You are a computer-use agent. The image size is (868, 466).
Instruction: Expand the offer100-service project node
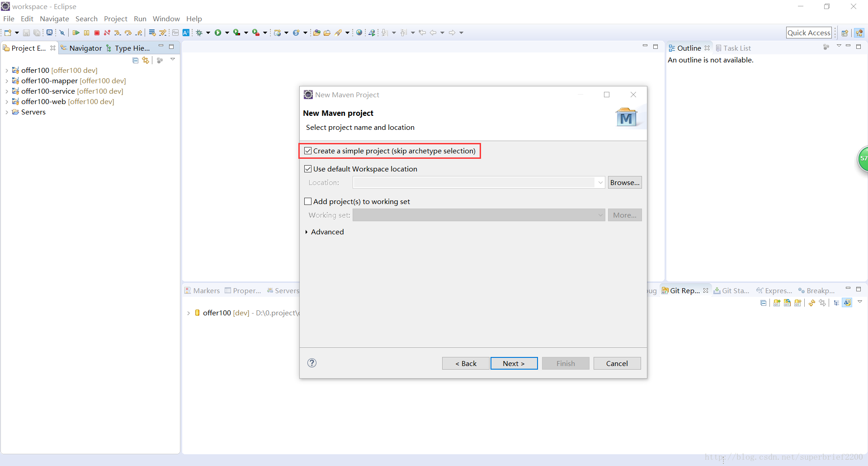coord(7,91)
